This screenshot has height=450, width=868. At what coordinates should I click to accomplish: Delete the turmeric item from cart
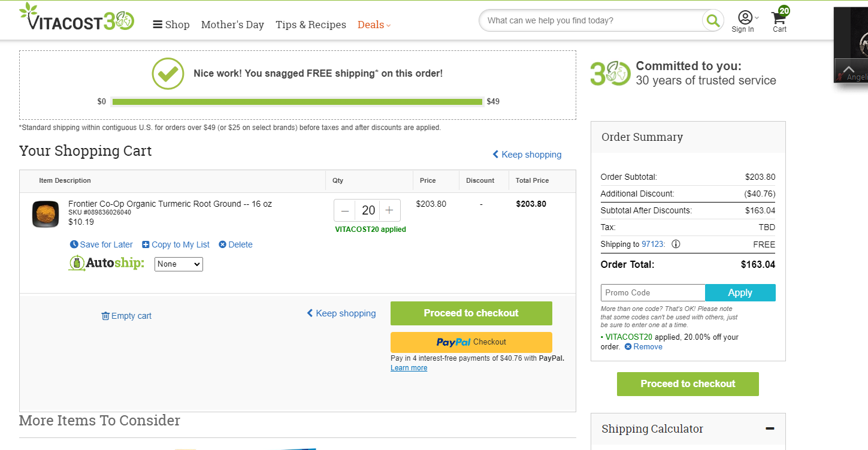pos(235,244)
